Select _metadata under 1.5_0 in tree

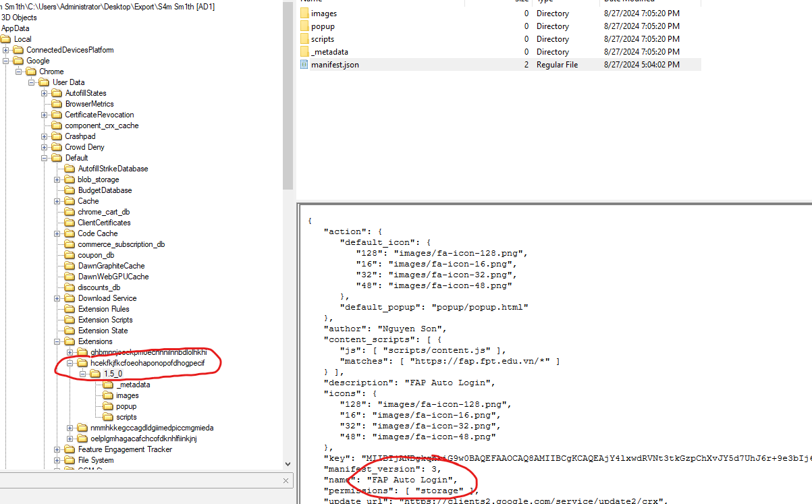click(x=133, y=385)
